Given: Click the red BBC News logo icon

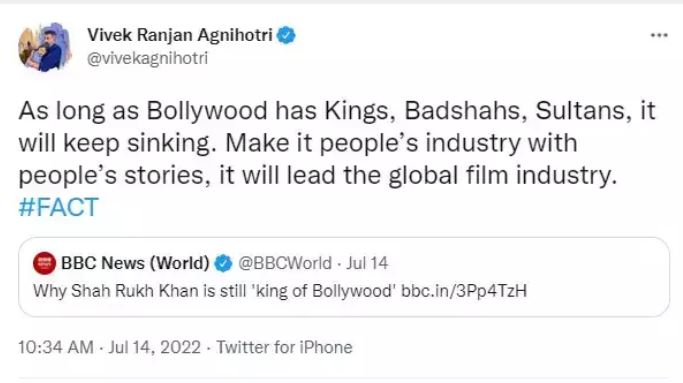Looking at the screenshot, I should coord(44,263).
